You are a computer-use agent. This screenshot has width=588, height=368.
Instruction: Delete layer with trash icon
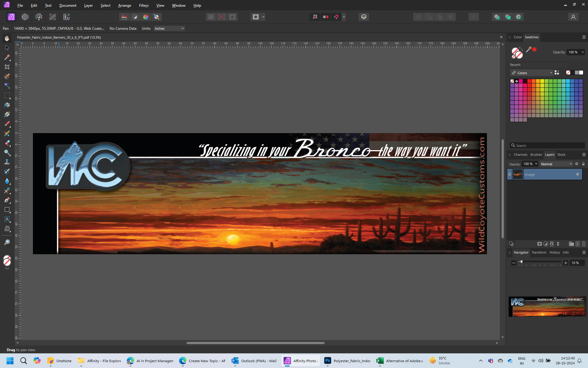pyautogui.click(x=584, y=244)
